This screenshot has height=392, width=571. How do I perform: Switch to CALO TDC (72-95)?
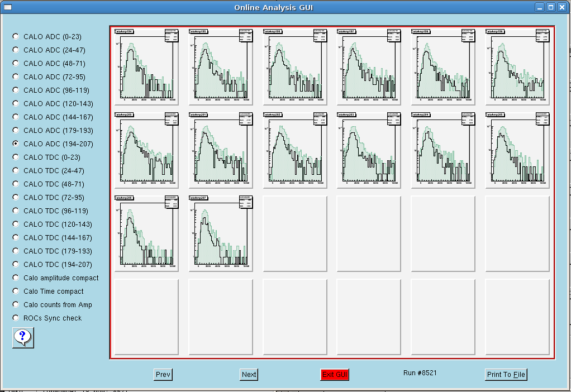tap(16, 197)
